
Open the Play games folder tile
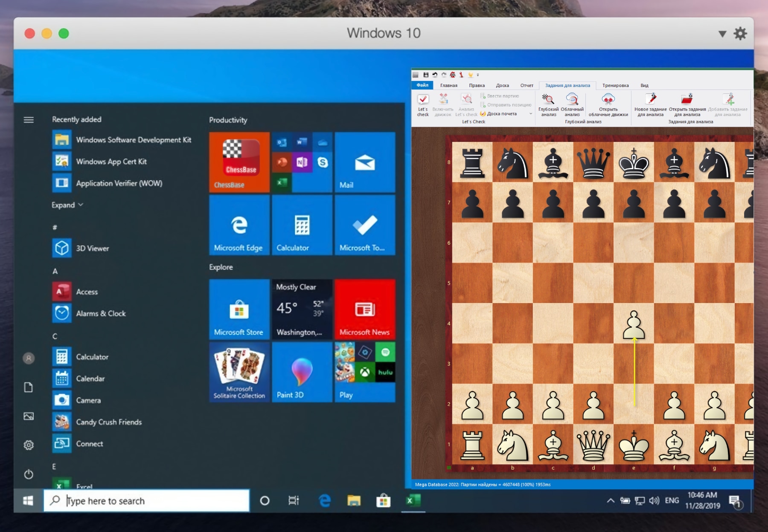pos(365,372)
